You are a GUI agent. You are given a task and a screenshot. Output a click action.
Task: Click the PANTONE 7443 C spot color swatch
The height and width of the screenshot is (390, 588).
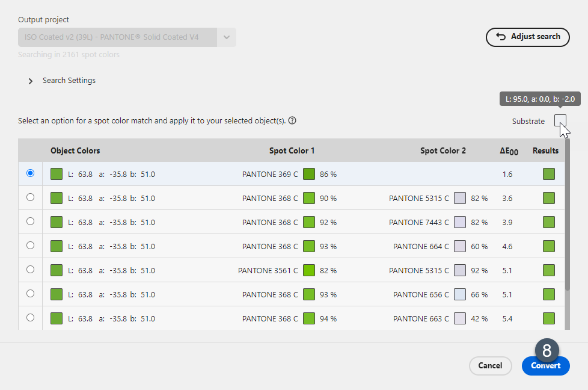(460, 222)
